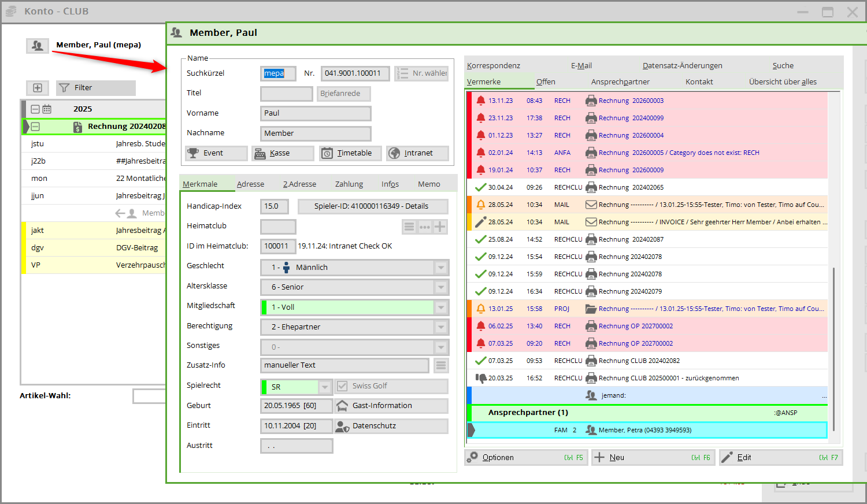Open the Spielrecht SR dropdown
867x504 pixels.
pyautogui.click(x=325, y=387)
